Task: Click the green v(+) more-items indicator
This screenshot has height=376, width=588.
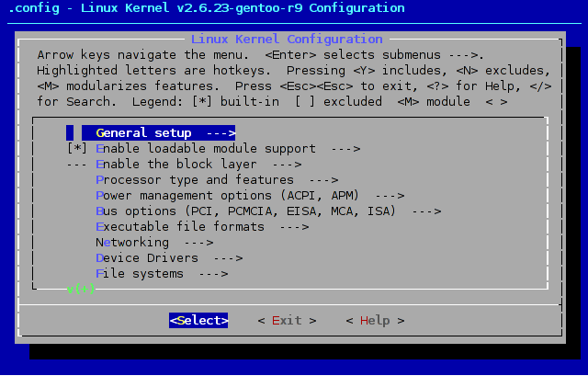Action: [x=81, y=289]
